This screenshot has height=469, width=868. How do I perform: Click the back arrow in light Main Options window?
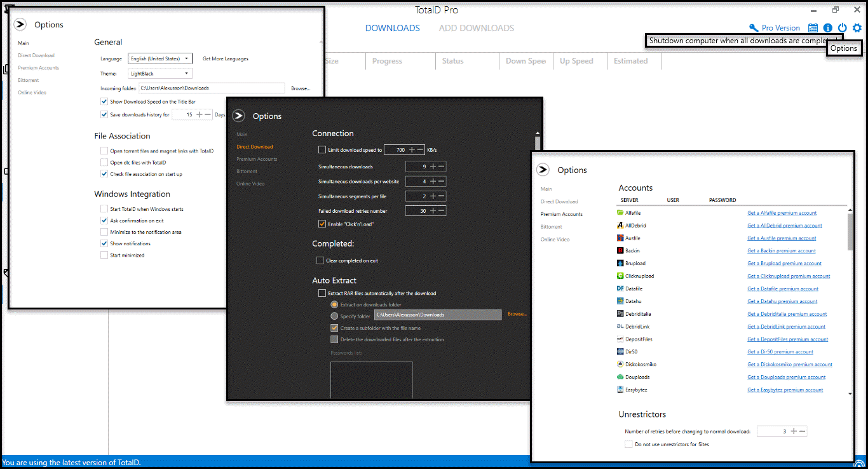[x=20, y=24]
